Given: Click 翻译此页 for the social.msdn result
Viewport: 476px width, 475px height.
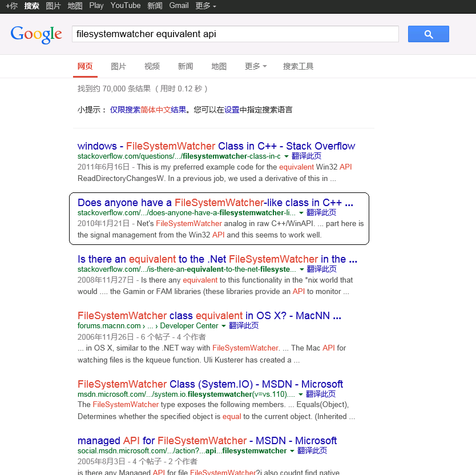Looking at the screenshot, I should pos(312,450).
